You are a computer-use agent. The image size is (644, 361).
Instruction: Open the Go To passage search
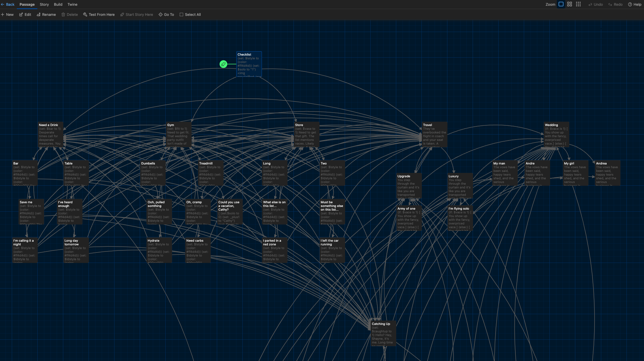166,14
